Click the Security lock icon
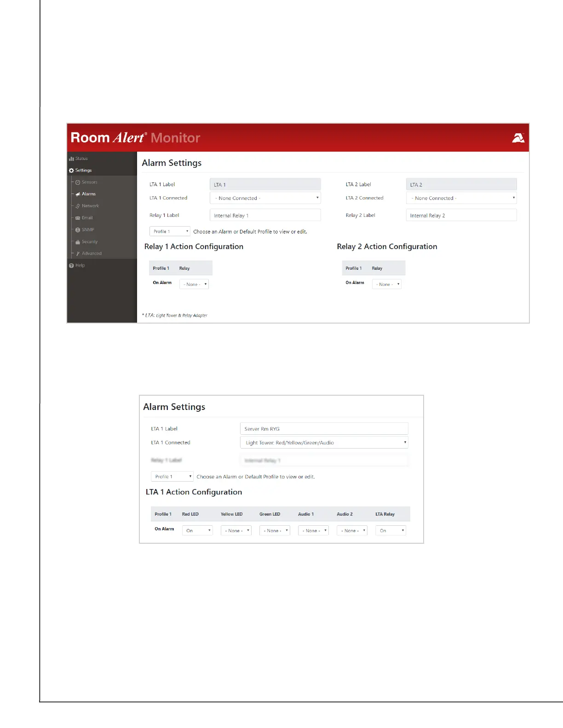Image resolution: width=563 pixels, height=728 pixels. [78, 242]
